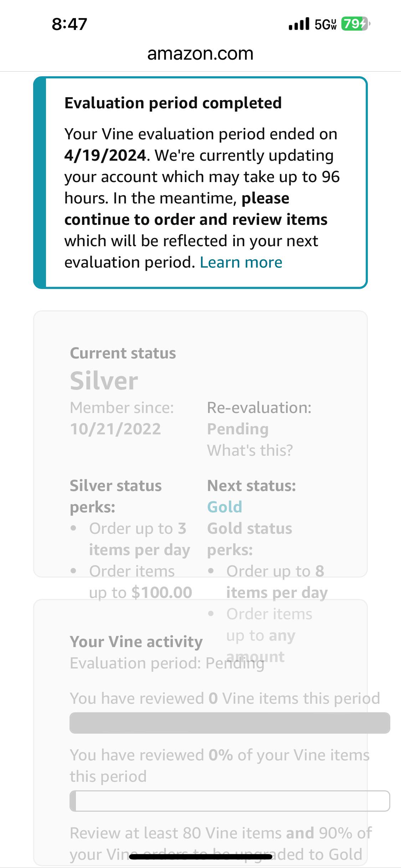Tap the $100.00 order limit text
Screen dimensions: 401x868
point(162,593)
